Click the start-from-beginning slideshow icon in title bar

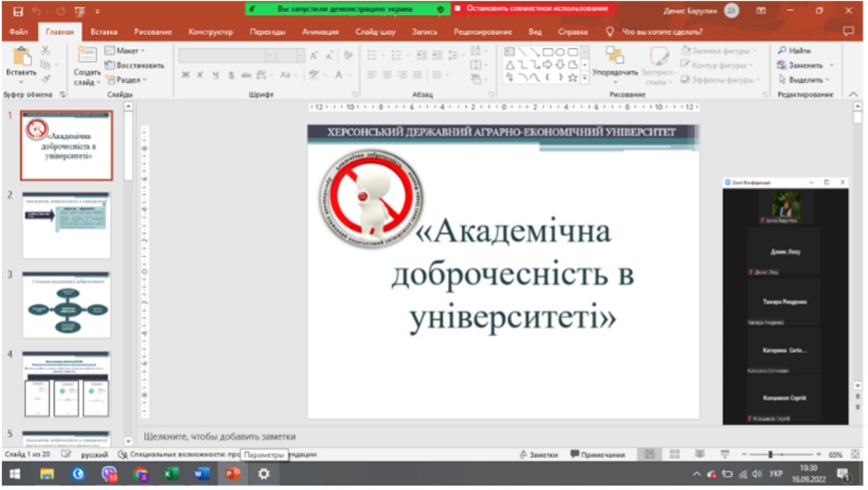79,11
